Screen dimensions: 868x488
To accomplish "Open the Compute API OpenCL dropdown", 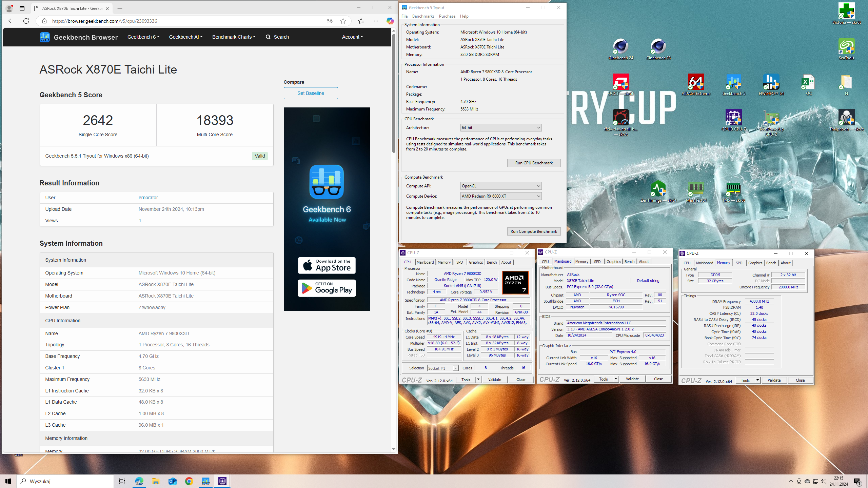I will tap(501, 186).
